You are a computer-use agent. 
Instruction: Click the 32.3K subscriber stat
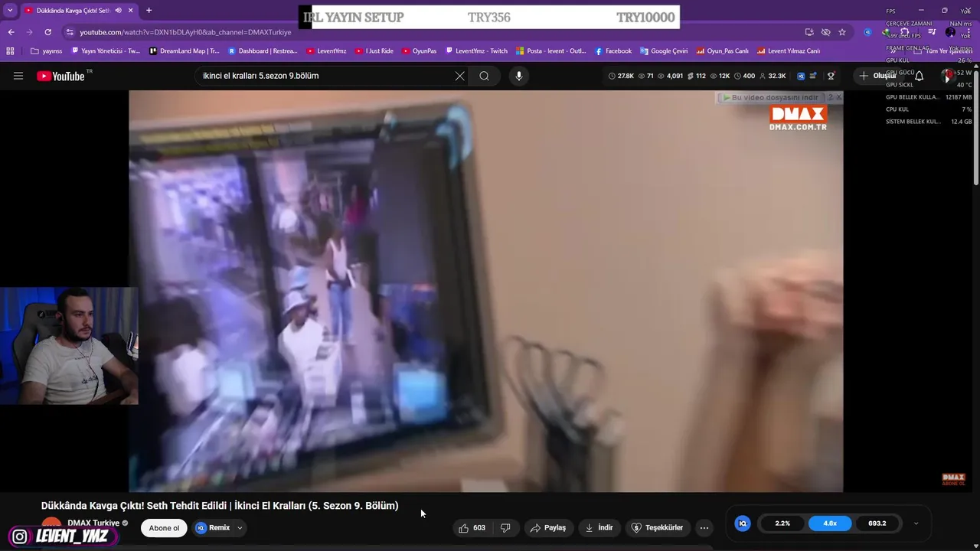(x=773, y=76)
